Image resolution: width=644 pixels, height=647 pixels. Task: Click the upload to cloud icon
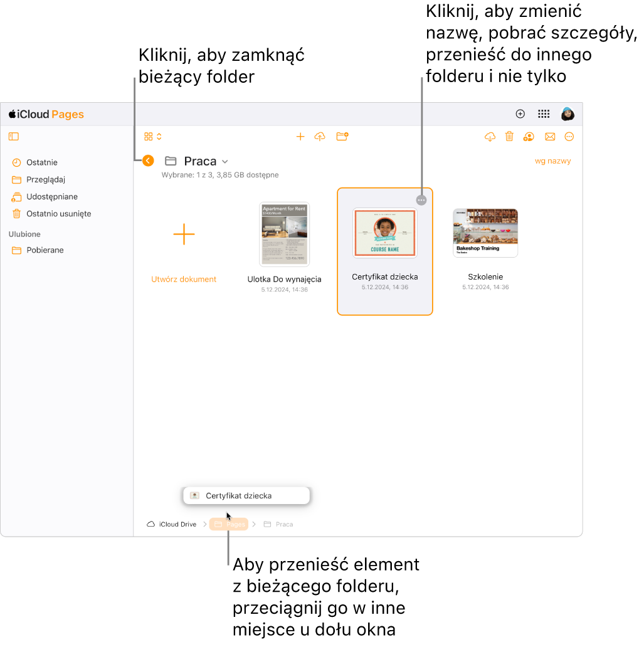pyautogui.click(x=320, y=137)
